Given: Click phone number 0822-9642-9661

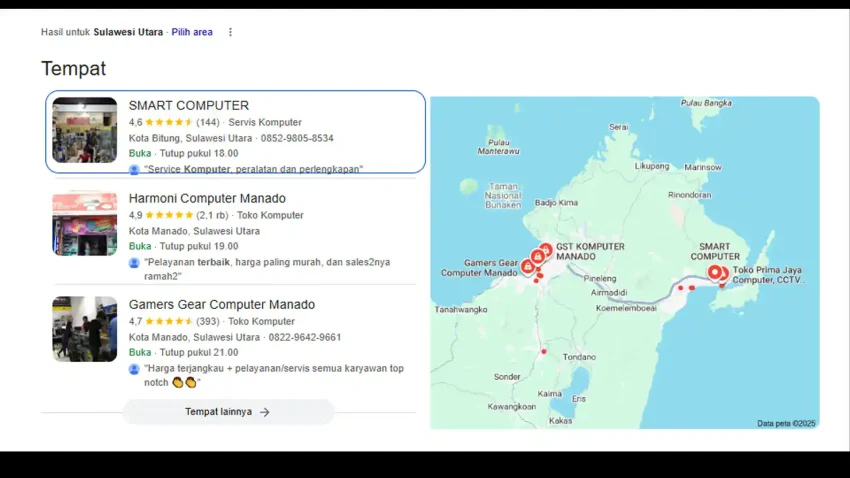Looking at the screenshot, I should (305, 337).
